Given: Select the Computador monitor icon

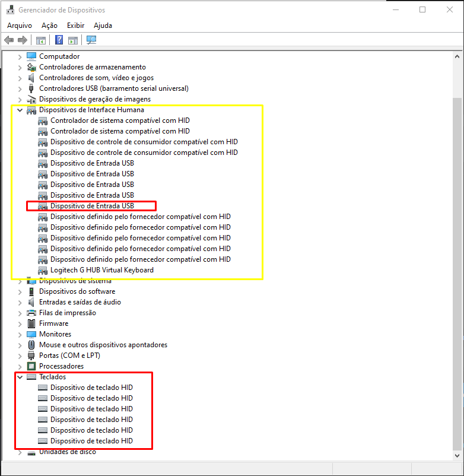Looking at the screenshot, I should pos(31,56).
